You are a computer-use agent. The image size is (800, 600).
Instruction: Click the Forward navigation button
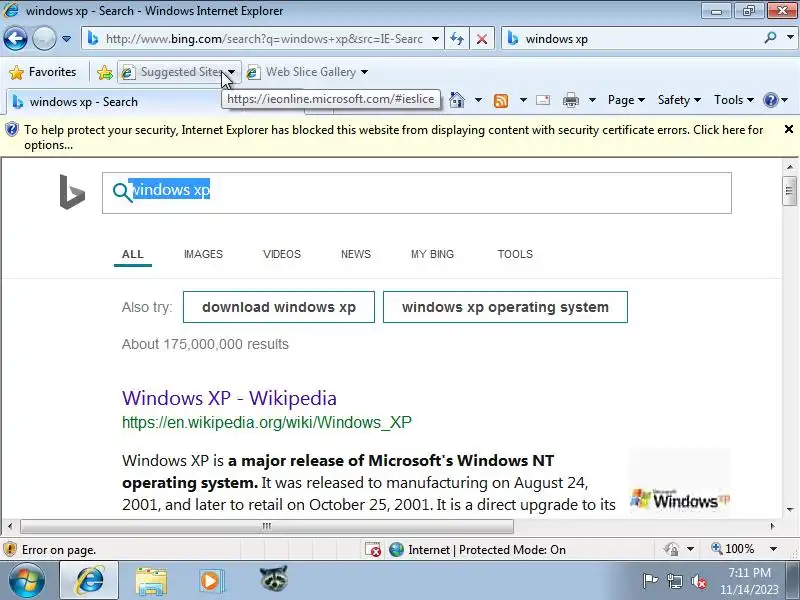coord(44,39)
